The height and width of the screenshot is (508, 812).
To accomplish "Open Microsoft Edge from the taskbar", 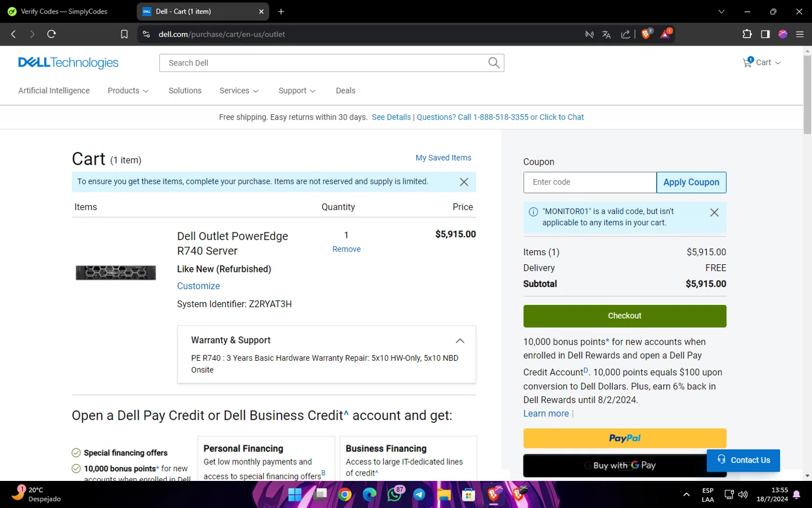I will pos(369,494).
